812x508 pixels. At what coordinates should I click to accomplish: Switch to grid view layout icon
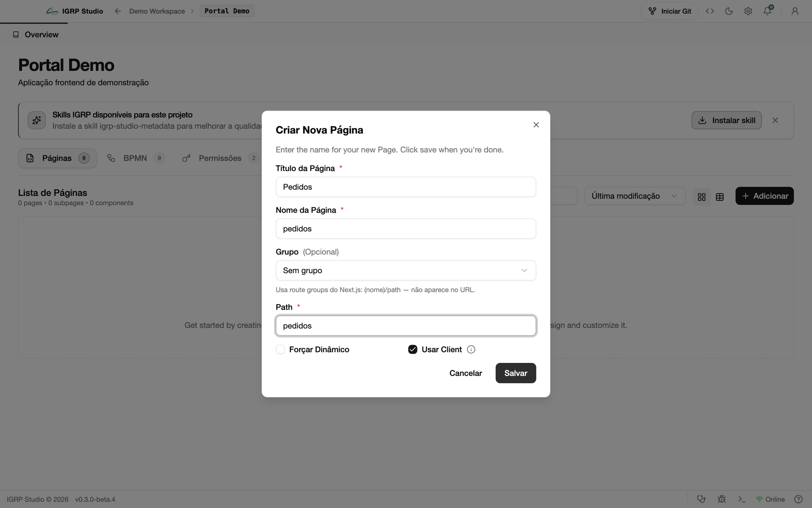(x=702, y=197)
